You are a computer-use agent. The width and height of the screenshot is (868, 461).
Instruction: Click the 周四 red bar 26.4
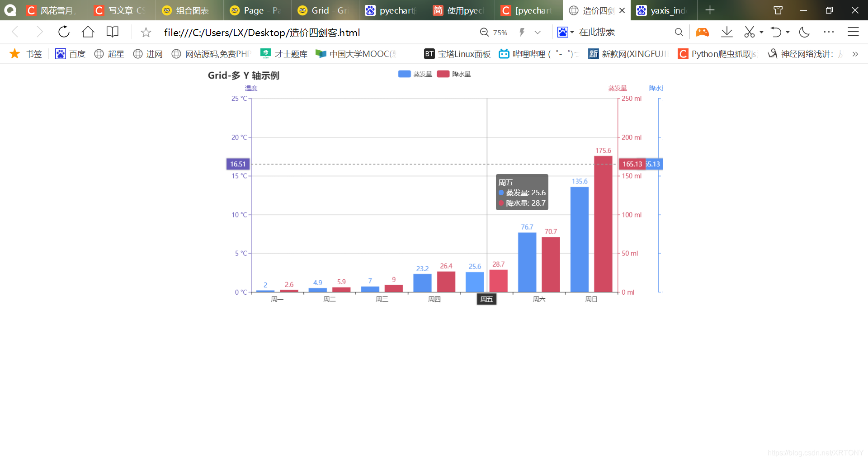click(446, 282)
